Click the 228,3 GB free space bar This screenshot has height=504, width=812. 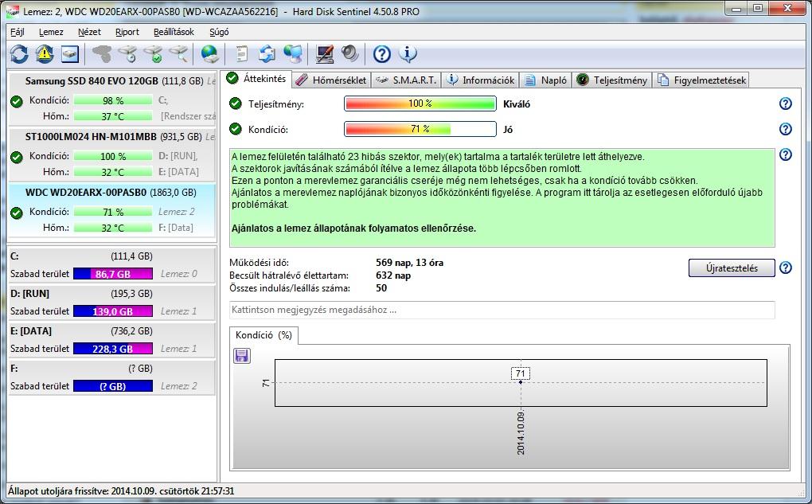point(113,349)
